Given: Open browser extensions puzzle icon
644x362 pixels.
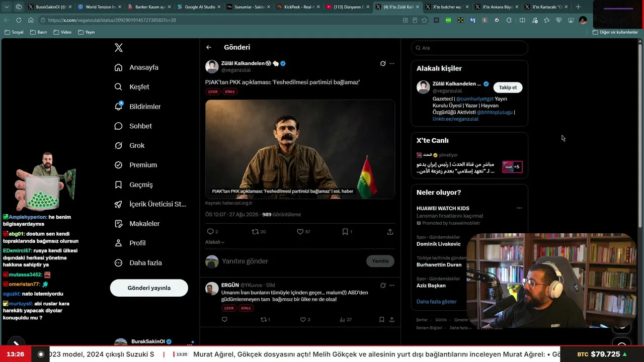Looking at the screenshot, I should pos(509,20).
